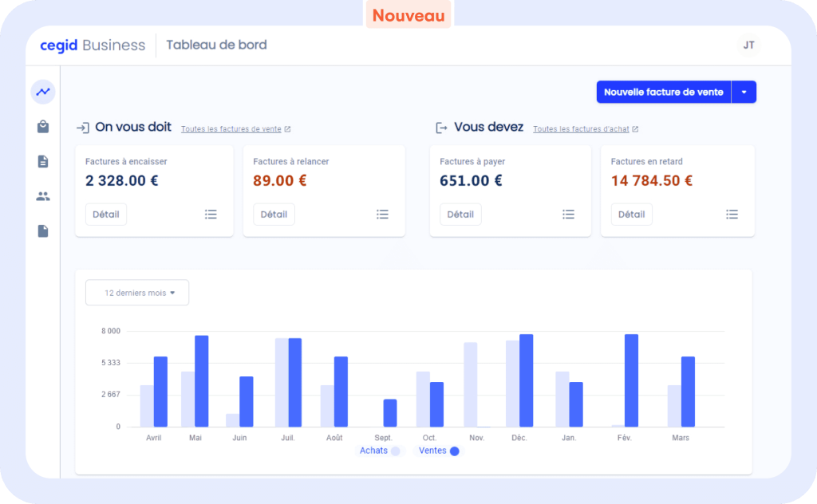Open list icon for Factures à relancer
This screenshot has width=817, height=504.
[383, 215]
